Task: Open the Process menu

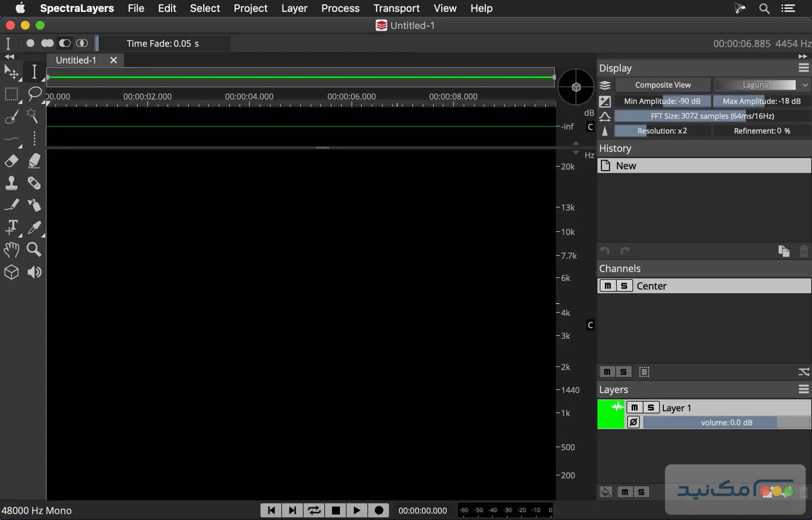Action: (340, 8)
